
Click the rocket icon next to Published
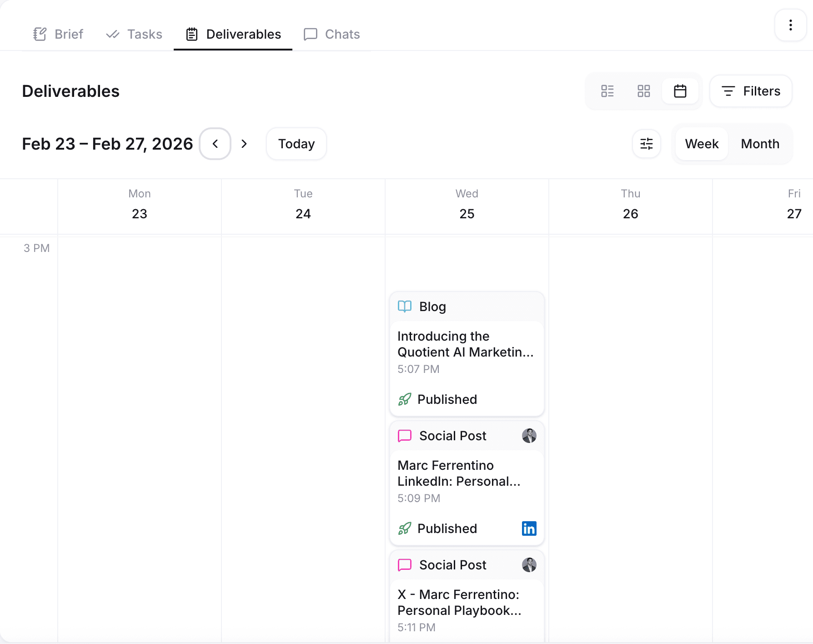click(404, 399)
